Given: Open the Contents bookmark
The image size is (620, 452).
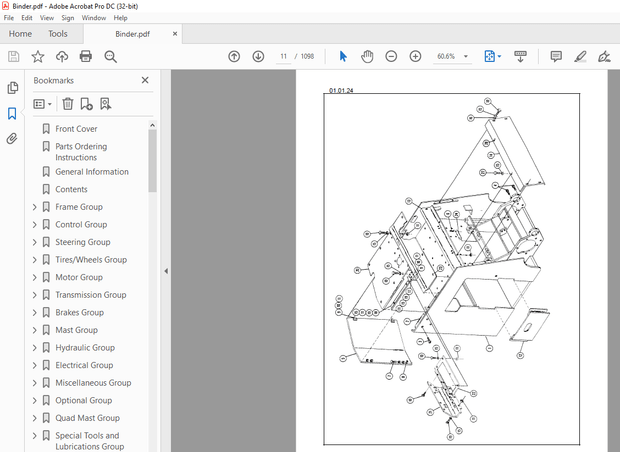Looking at the screenshot, I should 71,189.
